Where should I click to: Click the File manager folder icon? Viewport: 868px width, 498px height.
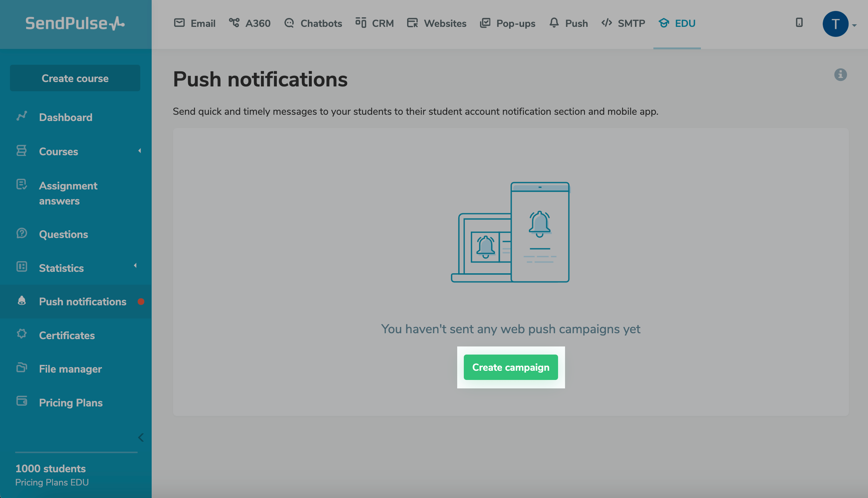pos(22,367)
